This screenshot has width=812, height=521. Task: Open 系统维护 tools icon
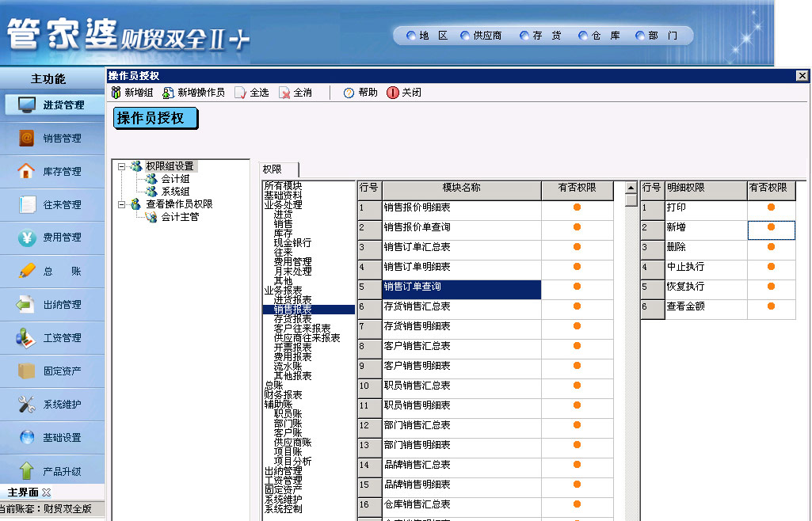tap(26, 404)
